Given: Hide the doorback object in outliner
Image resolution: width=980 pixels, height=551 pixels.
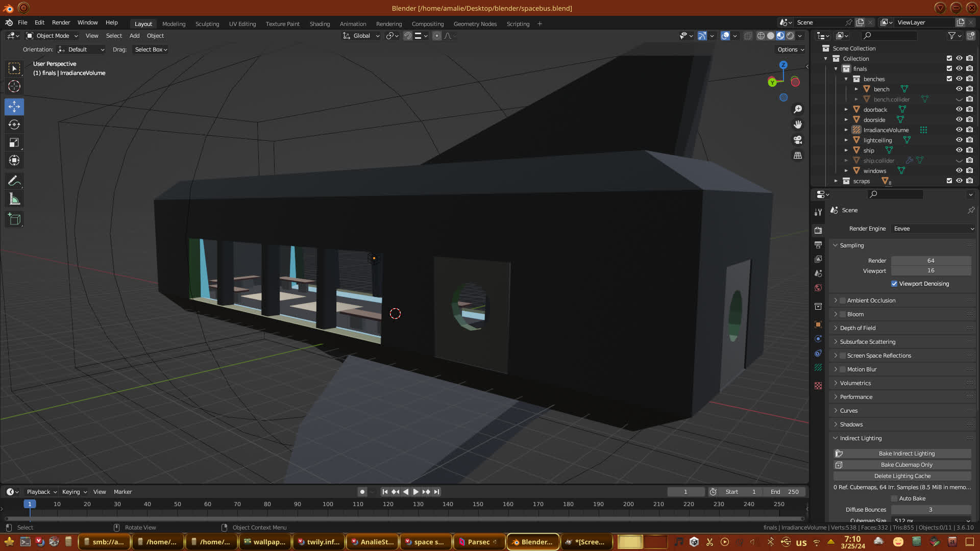Looking at the screenshot, I should (959, 109).
